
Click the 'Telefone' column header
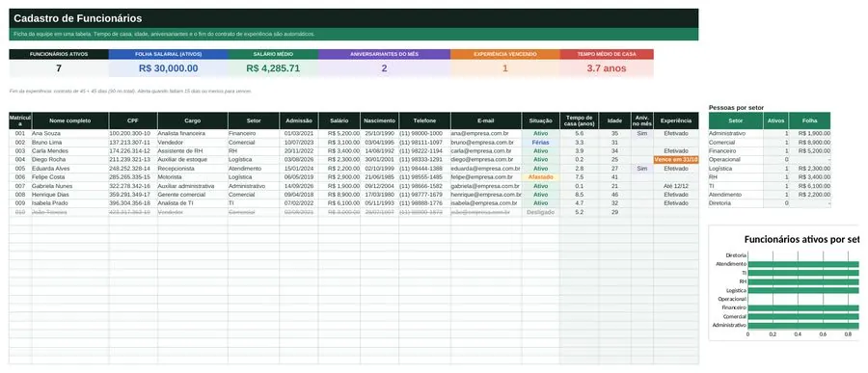(x=424, y=120)
